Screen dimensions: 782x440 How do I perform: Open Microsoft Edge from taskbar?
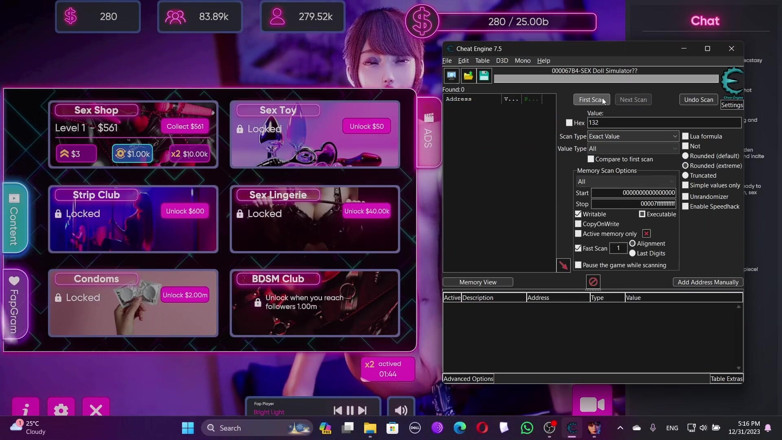(x=459, y=428)
